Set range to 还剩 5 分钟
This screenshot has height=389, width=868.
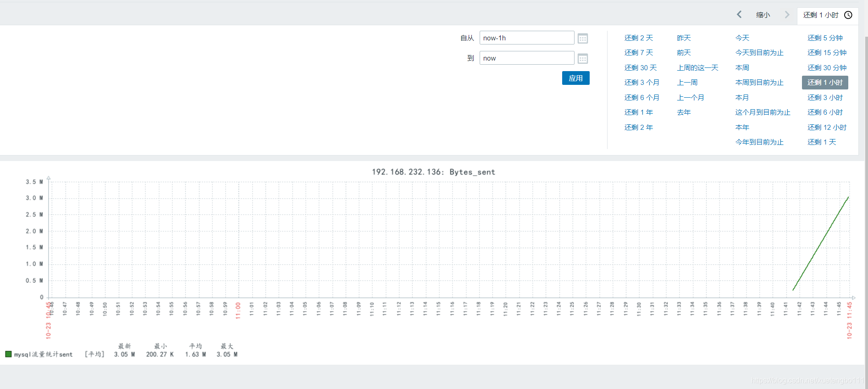coord(825,38)
